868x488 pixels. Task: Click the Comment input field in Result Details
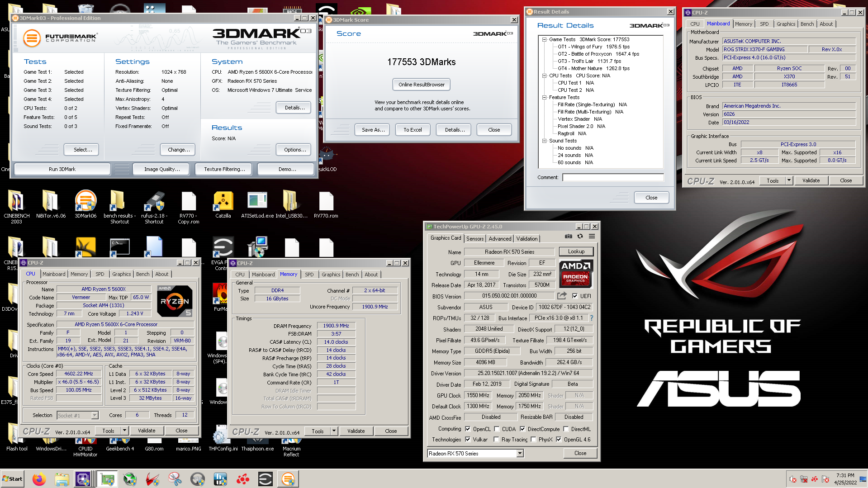coord(613,177)
